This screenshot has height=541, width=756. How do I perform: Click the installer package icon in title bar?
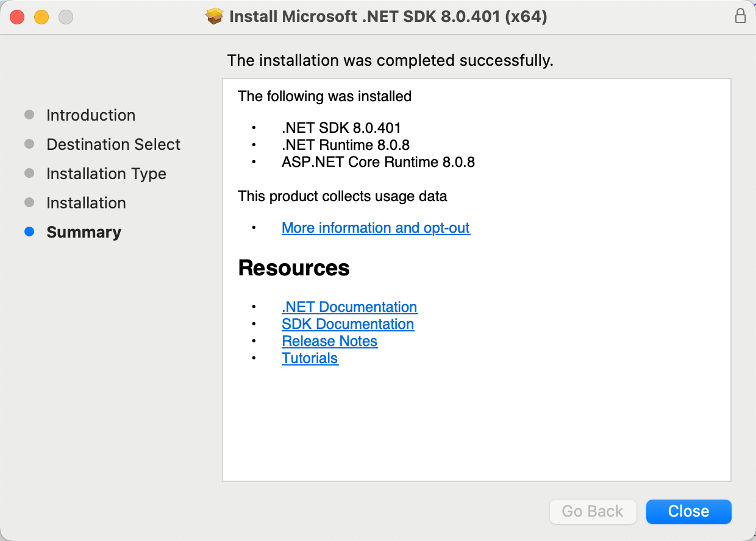pyautogui.click(x=215, y=16)
